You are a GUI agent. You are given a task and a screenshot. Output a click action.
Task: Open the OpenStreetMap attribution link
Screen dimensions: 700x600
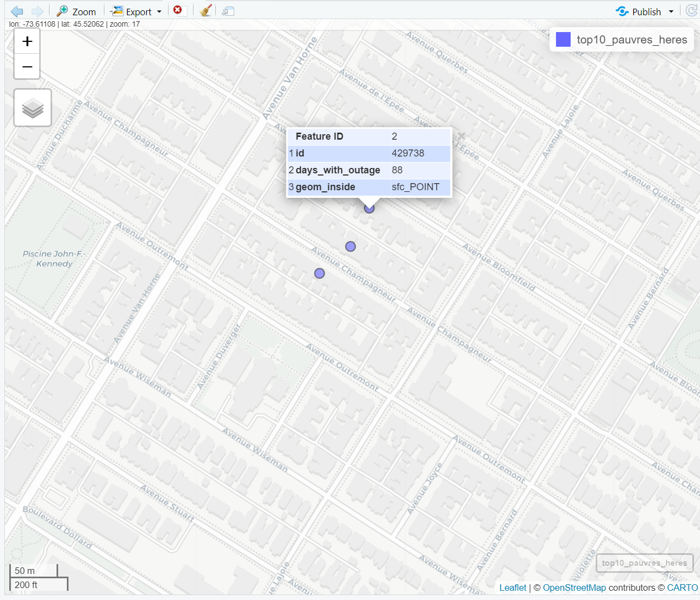pyautogui.click(x=574, y=587)
